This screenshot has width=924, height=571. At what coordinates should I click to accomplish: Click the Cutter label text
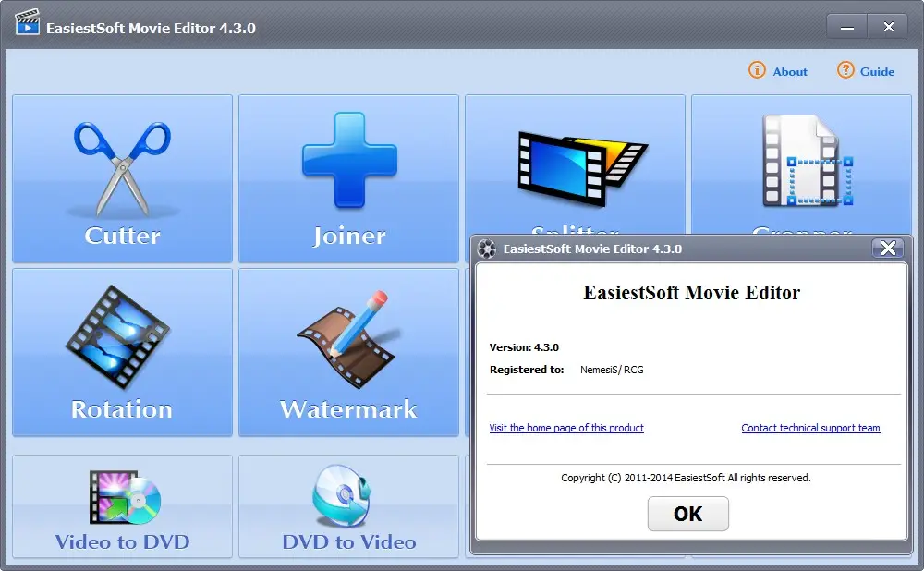tap(123, 236)
